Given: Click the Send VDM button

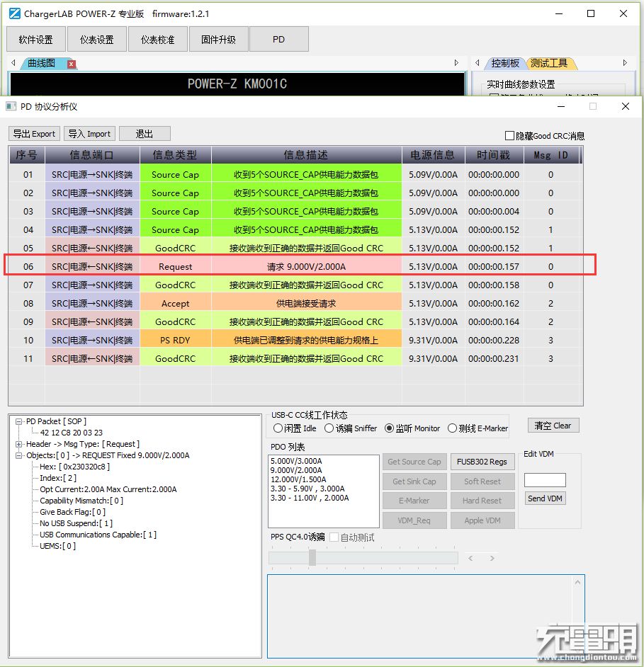Looking at the screenshot, I should (545, 498).
